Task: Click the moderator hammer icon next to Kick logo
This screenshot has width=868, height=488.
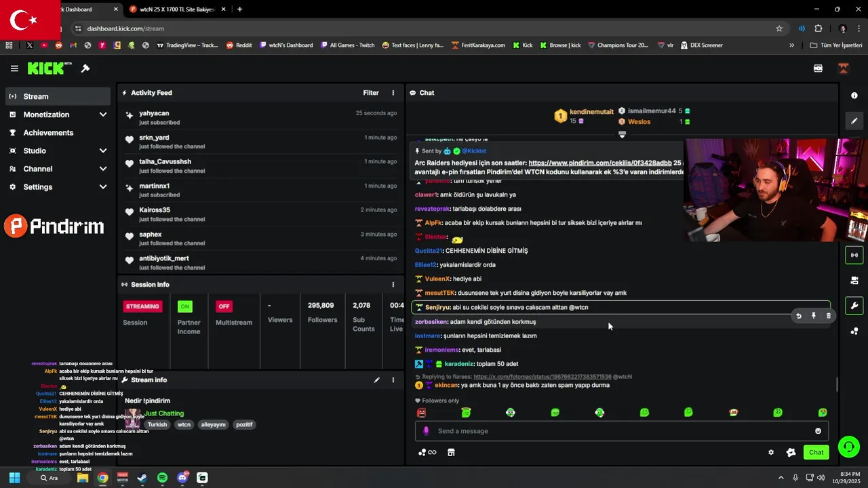Action: pos(85,68)
